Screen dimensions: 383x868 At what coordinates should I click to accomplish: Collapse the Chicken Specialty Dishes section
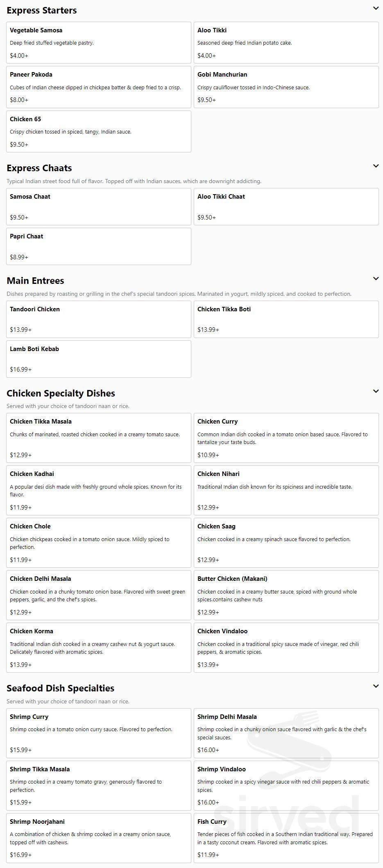click(x=376, y=391)
